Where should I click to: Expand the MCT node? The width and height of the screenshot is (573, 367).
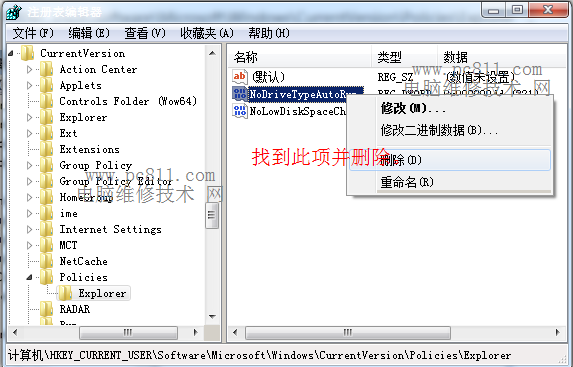coord(30,245)
